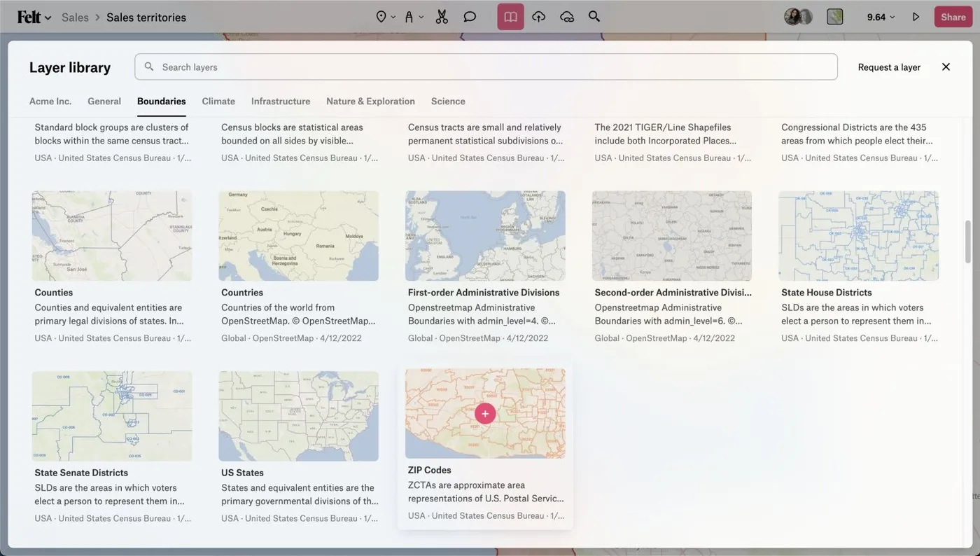Click the Countries layer thumbnail
The height and width of the screenshot is (556, 980).
[x=299, y=236]
